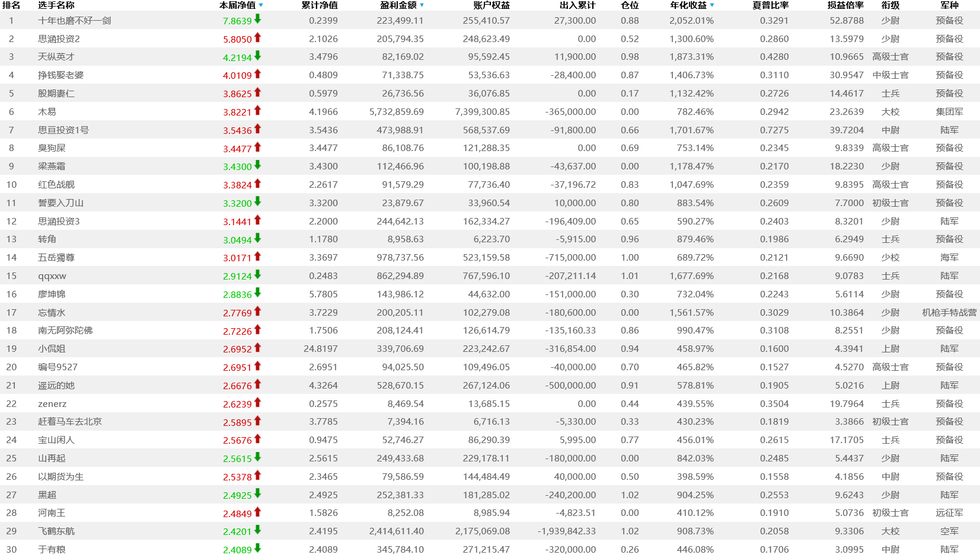
Task: Click the 累计净值 column header
Action: coord(320,5)
